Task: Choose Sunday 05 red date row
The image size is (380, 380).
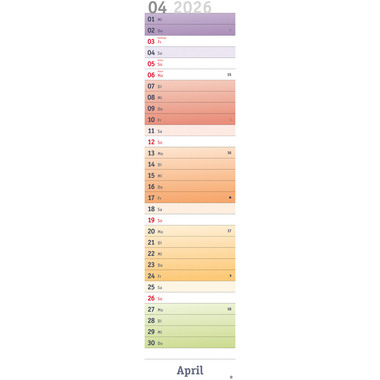Action: (190, 64)
